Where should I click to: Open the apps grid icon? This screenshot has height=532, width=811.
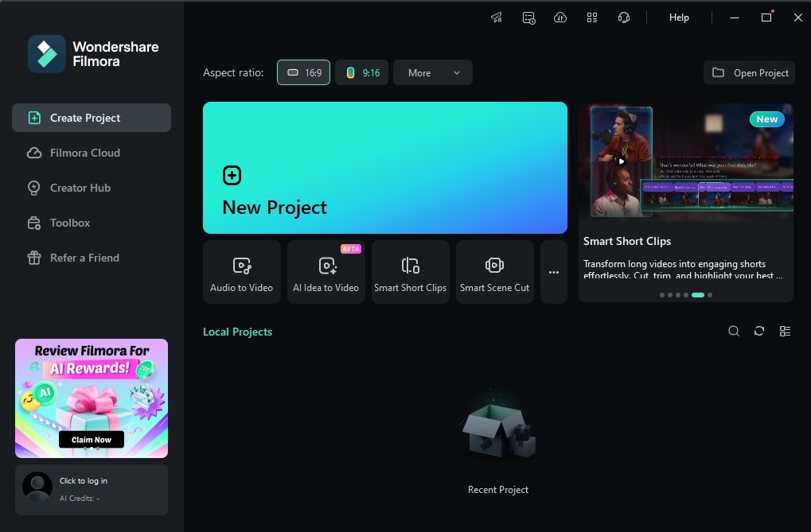pos(592,17)
